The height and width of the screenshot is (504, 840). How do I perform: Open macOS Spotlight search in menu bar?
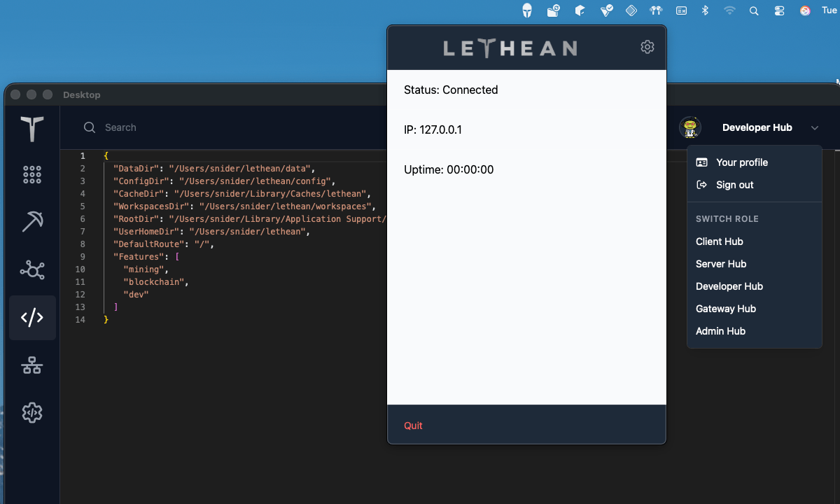pos(754,10)
